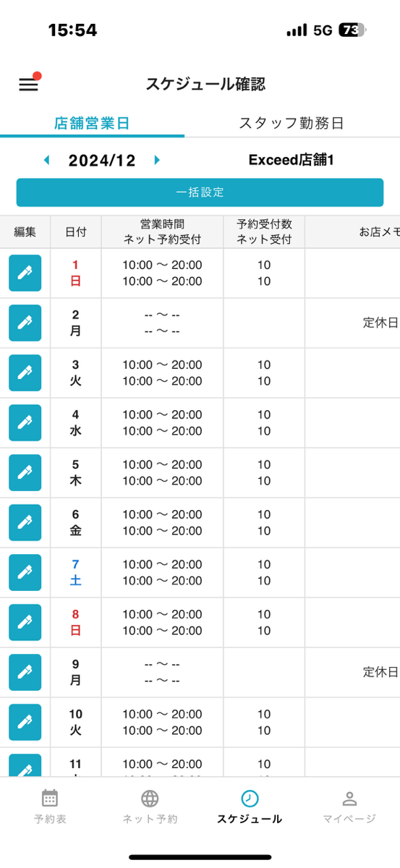Switch to スタッフ勤務日 tab
Viewport: 400px width, 868px height.
(291, 123)
